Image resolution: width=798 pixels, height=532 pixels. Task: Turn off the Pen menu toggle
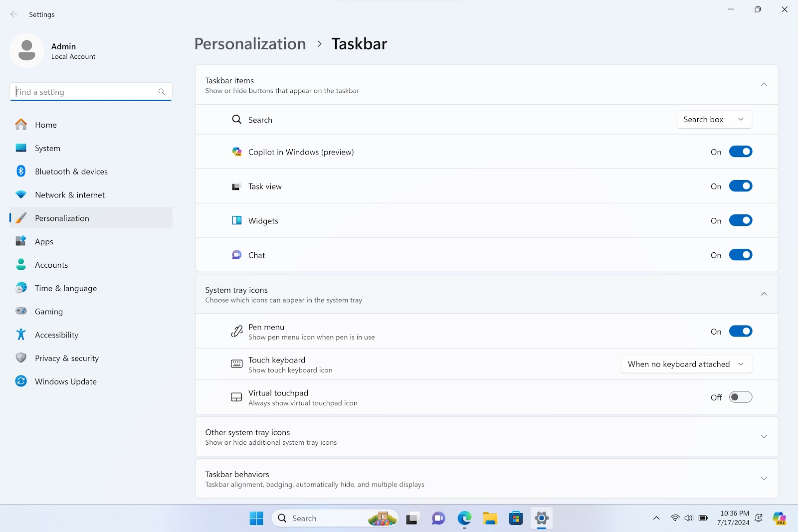(741, 331)
